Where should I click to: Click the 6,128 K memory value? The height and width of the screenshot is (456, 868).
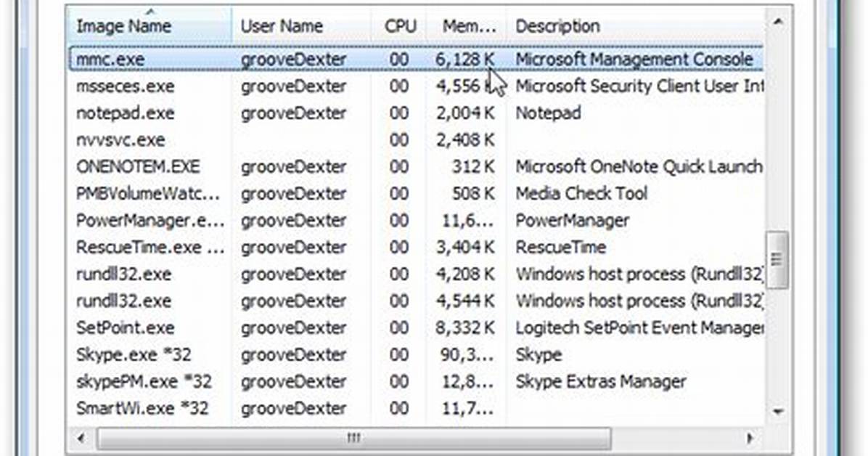coord(465,60)
